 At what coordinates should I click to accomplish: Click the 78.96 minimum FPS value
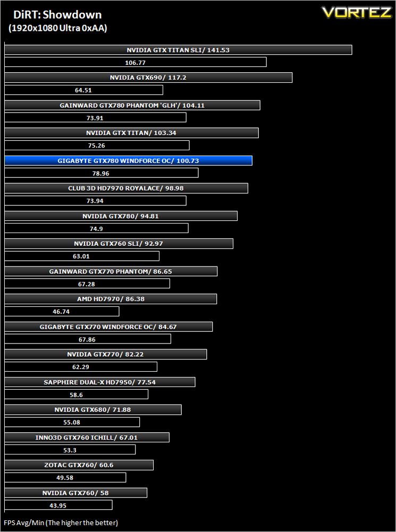pyautogui.click(x=101, y=174)
